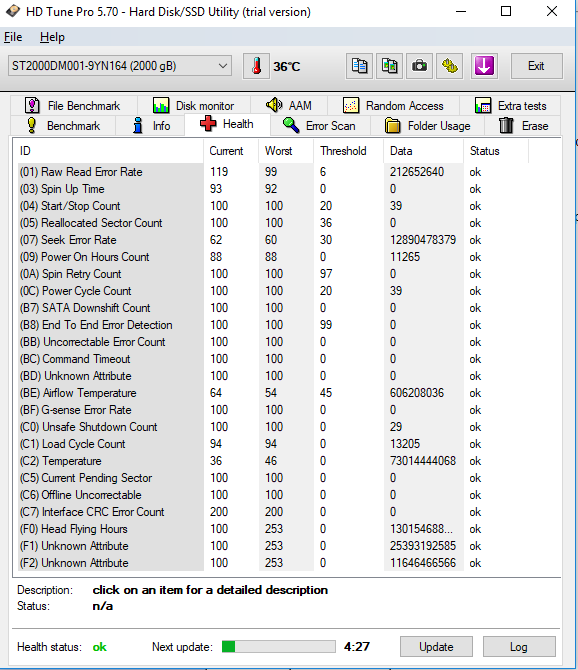Click the Disk monitor chart icon

pyautogui.click(x=161, y=105)
